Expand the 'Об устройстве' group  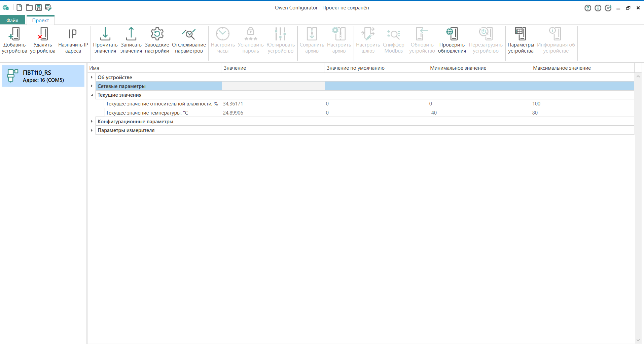(x=92, y=77)
